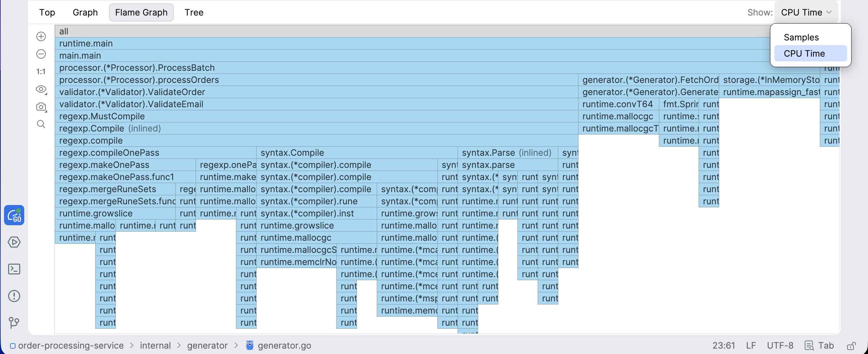Reset flame graph zoom to 1:1
868x354 pixels.
tap(41, 71)
